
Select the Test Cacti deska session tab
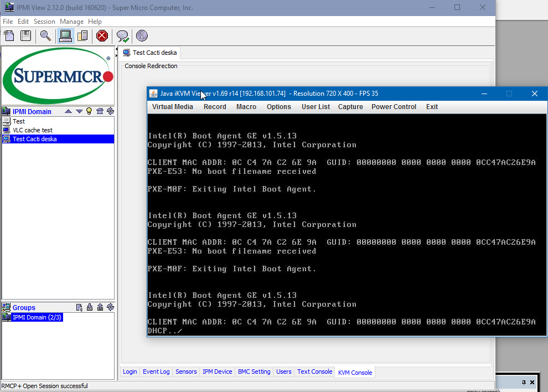(150, 53)
